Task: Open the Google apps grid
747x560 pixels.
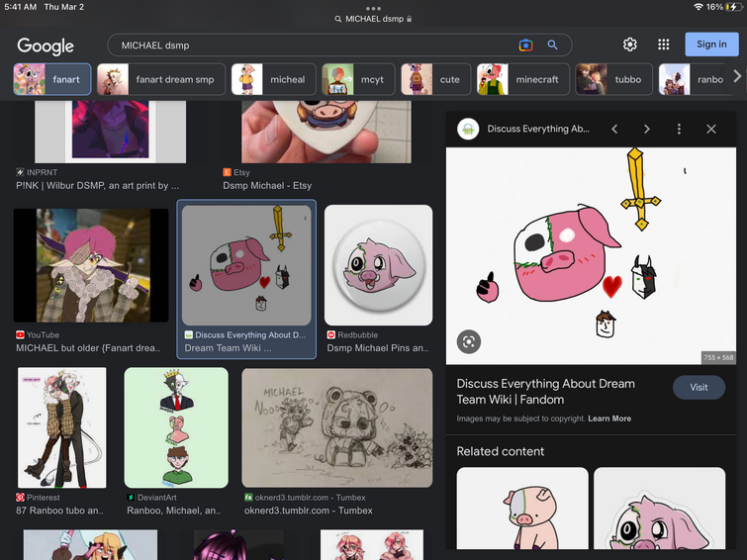Action: [x=663, y=45]
